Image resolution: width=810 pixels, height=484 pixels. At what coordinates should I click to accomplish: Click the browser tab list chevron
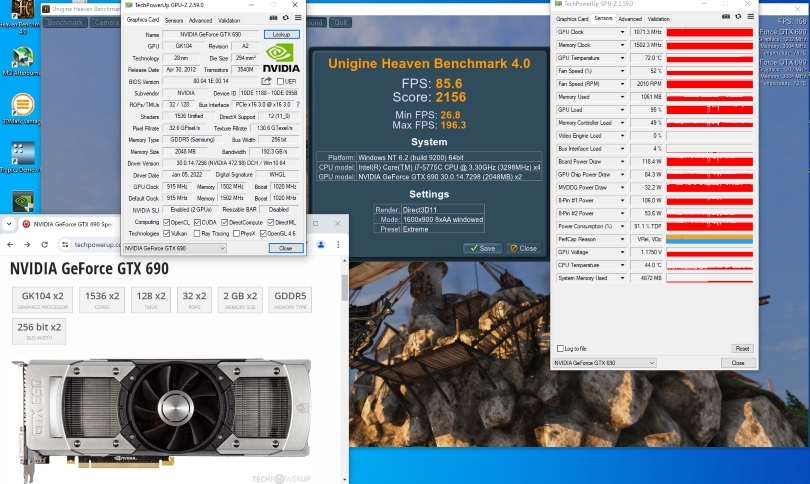pos(9,224)
